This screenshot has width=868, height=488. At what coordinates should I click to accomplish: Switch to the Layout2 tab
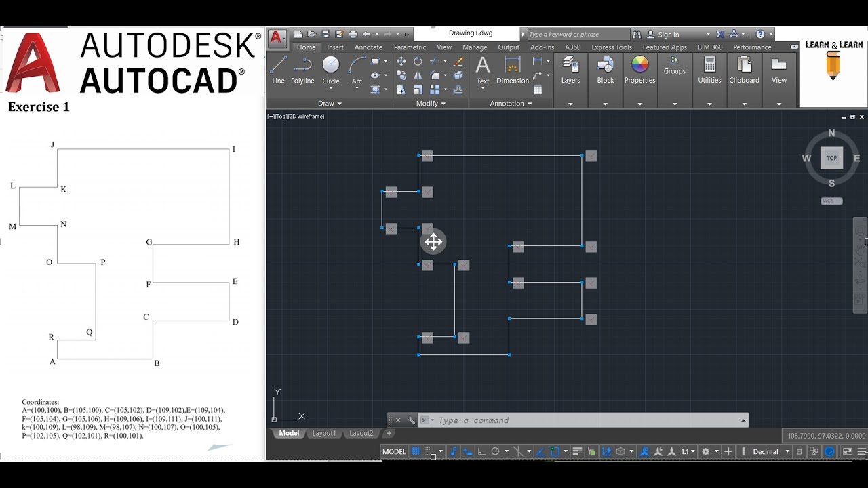point(361,433)
